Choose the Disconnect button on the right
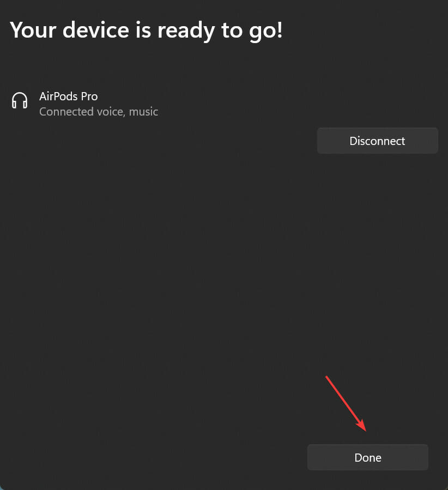Screen dimensions: 448x490 [x=377, y=141]
